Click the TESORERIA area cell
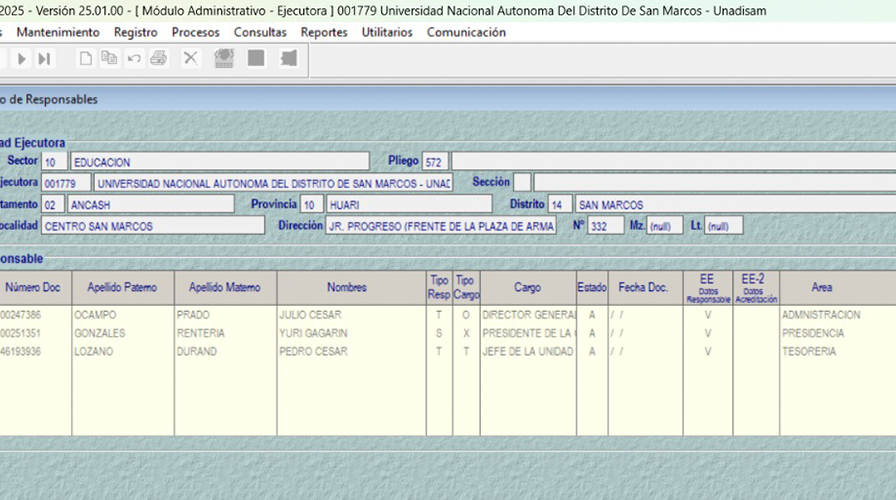Image resolution: width=896 pixels, height=500 pixels. click(837, 351)
